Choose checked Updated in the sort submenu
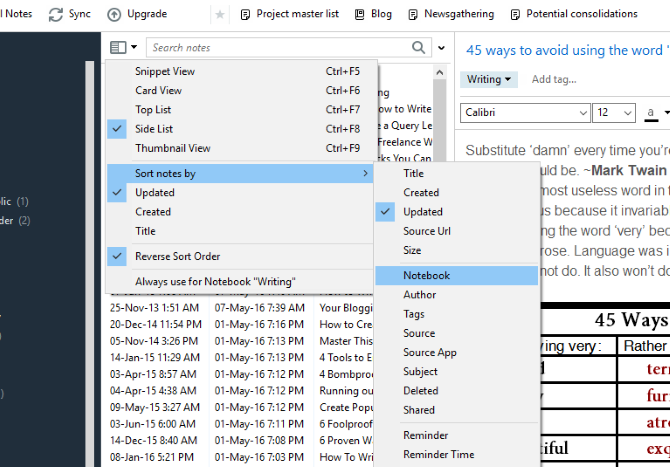Viewport: 670px width, 467px height. click(423, 212)
